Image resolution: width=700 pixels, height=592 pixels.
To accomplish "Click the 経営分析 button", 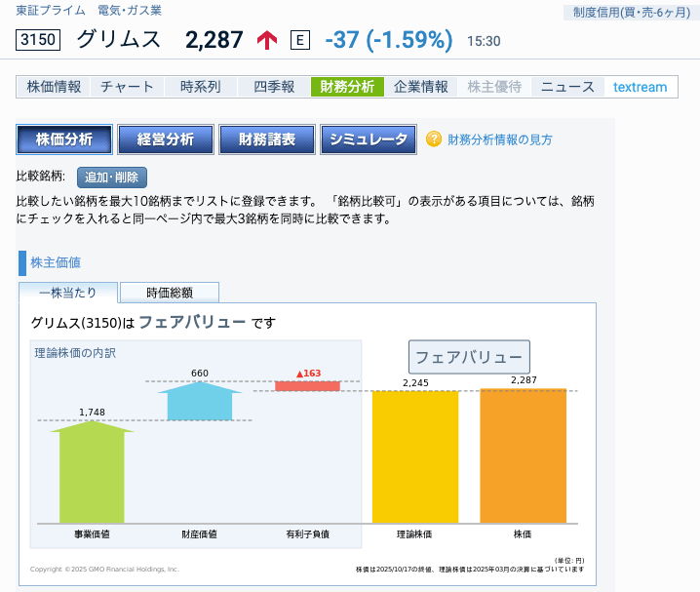I will click(x=166, y=139).
